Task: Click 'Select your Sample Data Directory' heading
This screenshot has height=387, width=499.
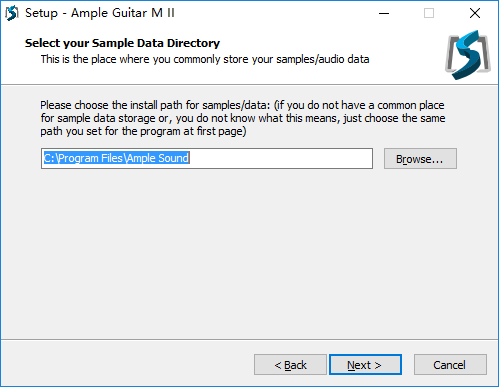Action: (122, 43)
